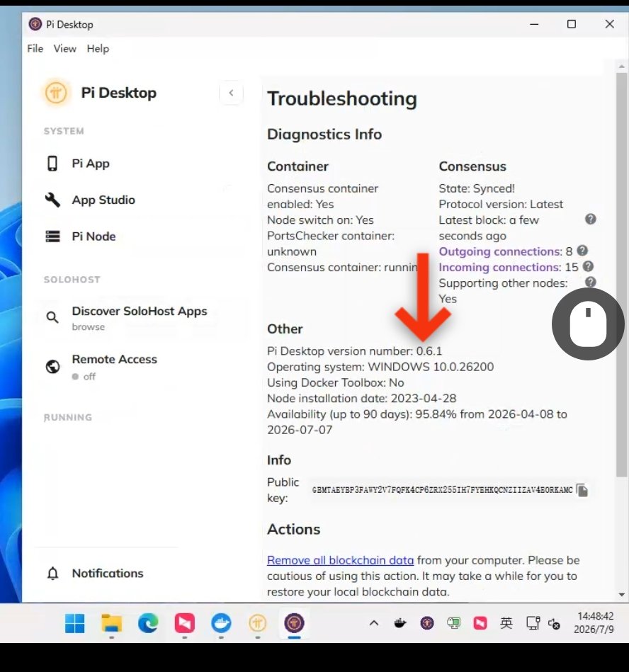The height and width of the screenshot is (672, 629).
Task: Click the red recorder tray icon
Action: point(480,623)
